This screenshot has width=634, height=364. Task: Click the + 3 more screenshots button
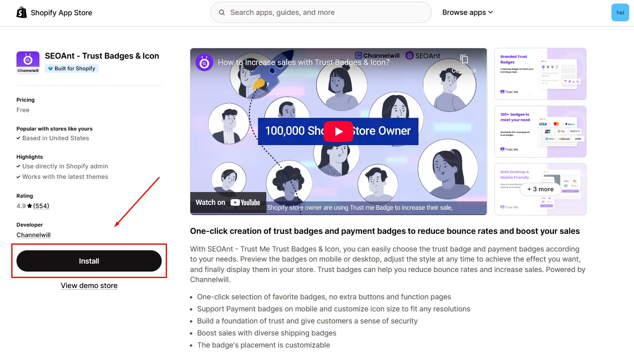pyautogui.click(x=540, y=189)
